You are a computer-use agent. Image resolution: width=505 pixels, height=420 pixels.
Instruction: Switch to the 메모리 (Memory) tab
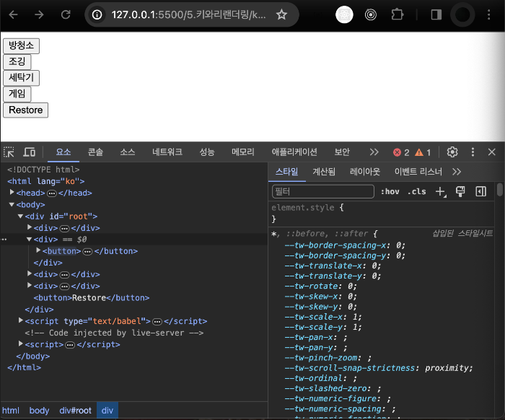tap(243, 152)
